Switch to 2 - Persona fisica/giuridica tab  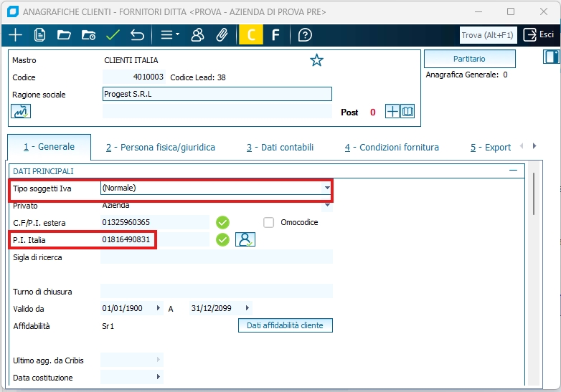click(x=161, y=148)
